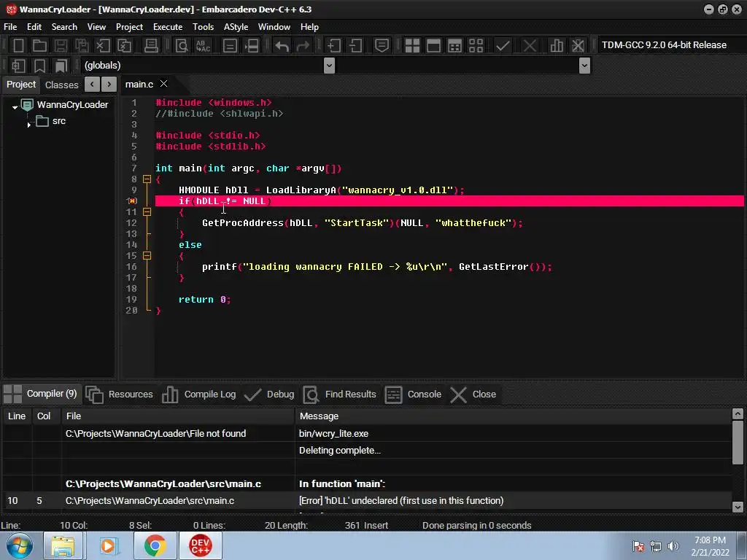Click the Compile four-squares icon

pos(412,46)
